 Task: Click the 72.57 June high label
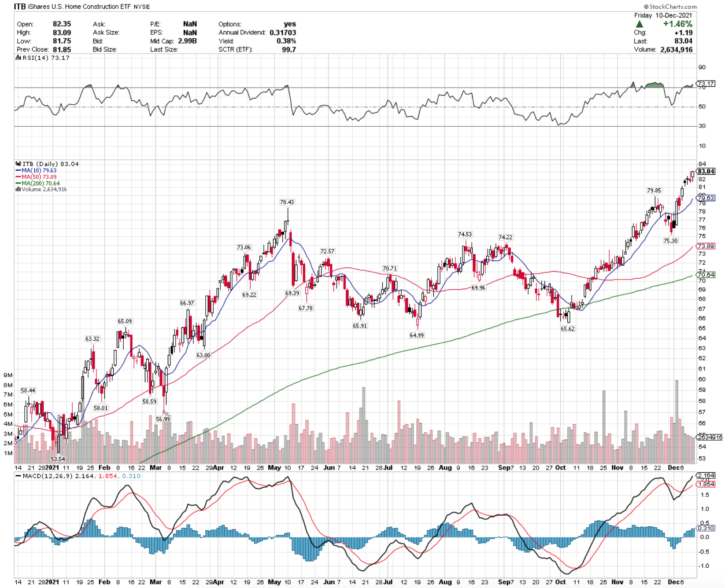tap(327, 251)
